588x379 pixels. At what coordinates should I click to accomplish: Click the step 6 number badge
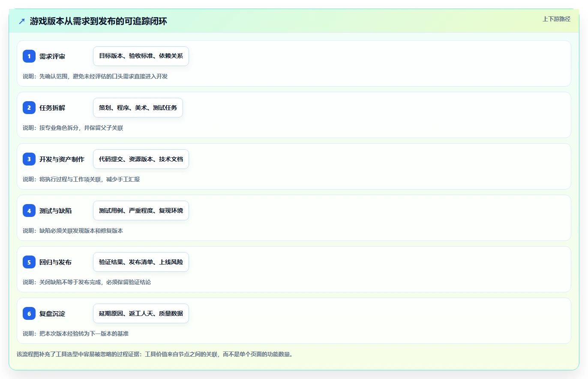tap(29, 313)
